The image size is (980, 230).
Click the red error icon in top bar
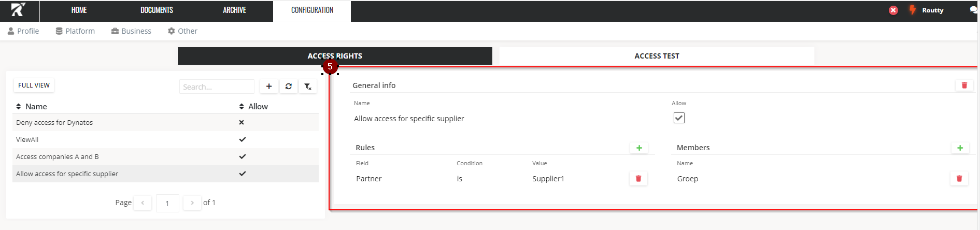893,10
